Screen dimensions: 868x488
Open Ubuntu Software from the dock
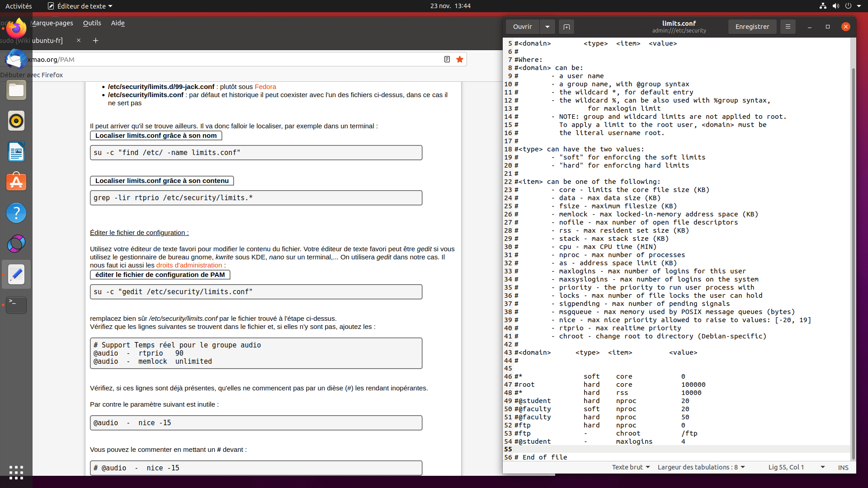click(16, 182)
